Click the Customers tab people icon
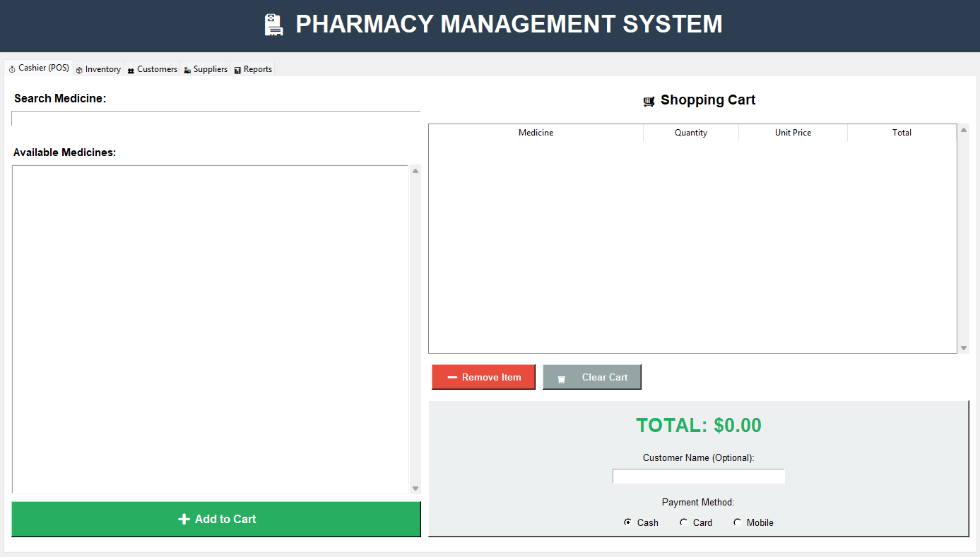 [x=131, y=70]
